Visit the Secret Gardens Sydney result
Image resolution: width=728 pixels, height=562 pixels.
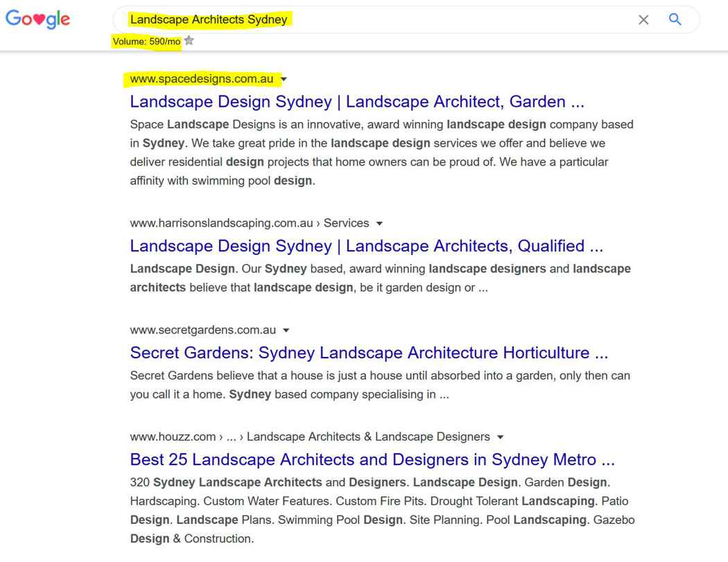point(368,353)
